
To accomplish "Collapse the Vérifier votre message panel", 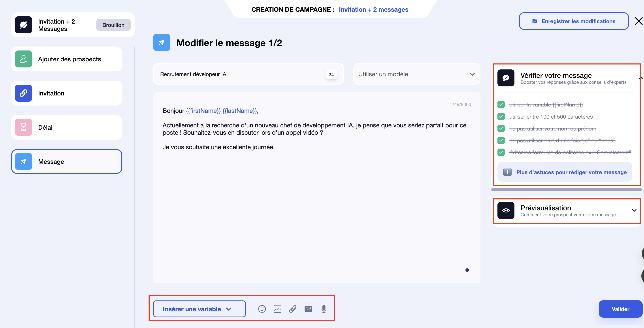I will 641,78.
